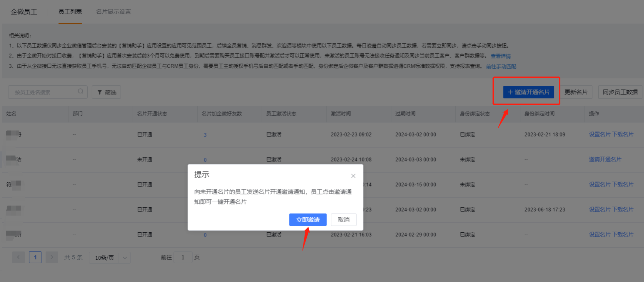Image resolution: width=644 pixels, height=282 pixels.
Task: Click the 企微员工 page title
Action: tap(24, 12)
